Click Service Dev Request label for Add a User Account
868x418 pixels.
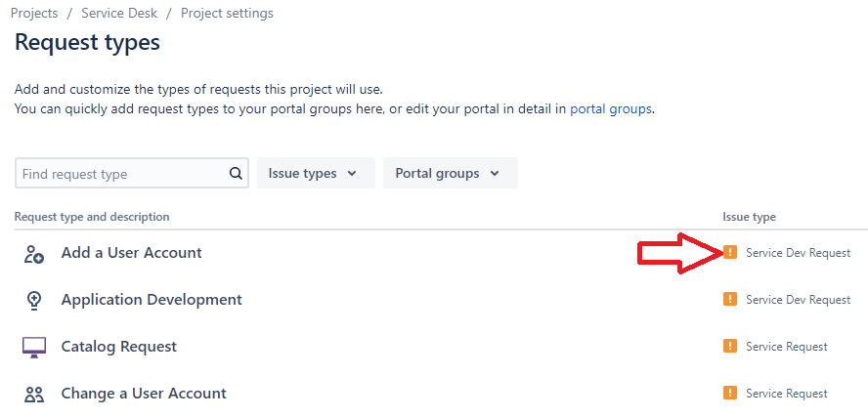point(799,253)
